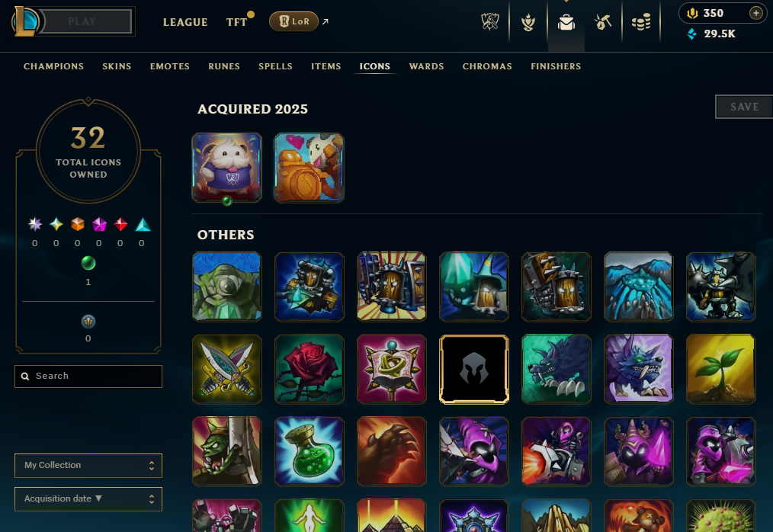Choose the default helmet summoner icon
773x532 pixels.
click(x=473, y=369)
